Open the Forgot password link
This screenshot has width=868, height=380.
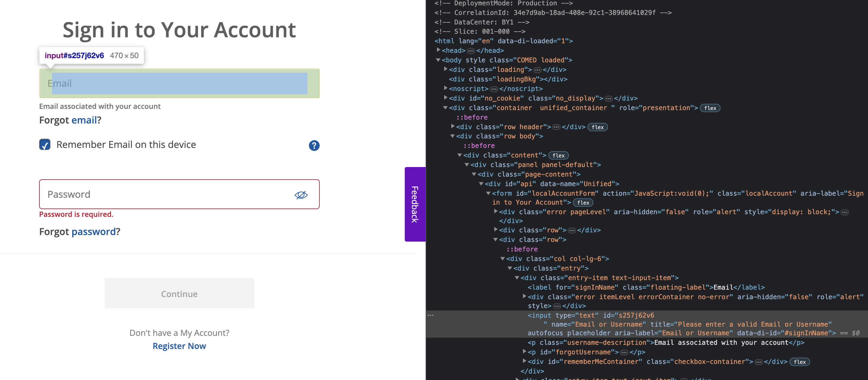(94, 231)
